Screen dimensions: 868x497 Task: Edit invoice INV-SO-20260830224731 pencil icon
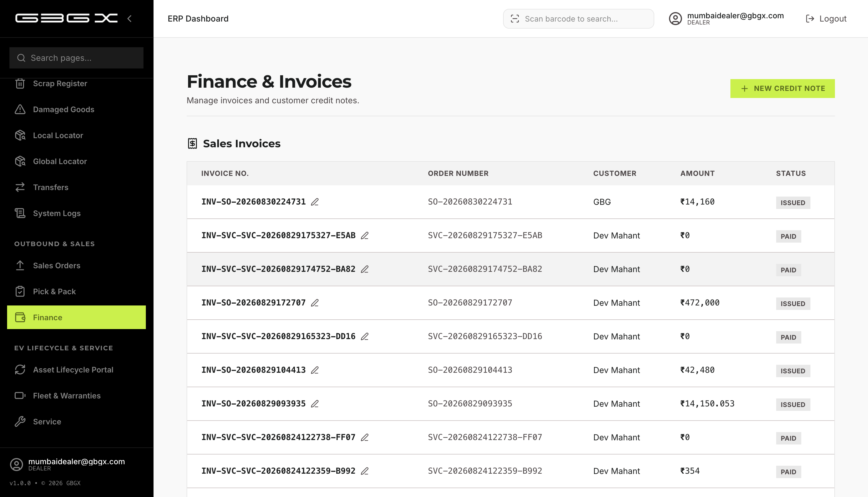(x=315, y=202)
